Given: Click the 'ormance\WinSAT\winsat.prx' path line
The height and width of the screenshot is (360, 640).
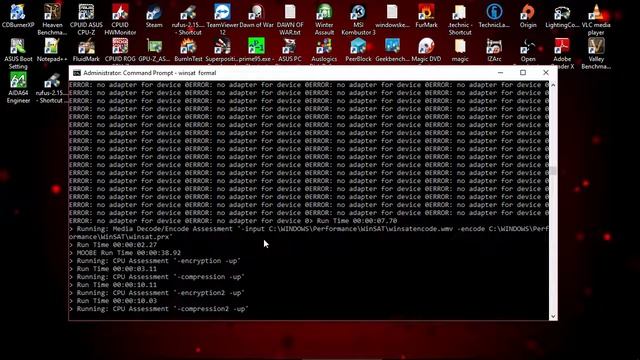Looking at the screenshot, I should click(x=121, y=237).
